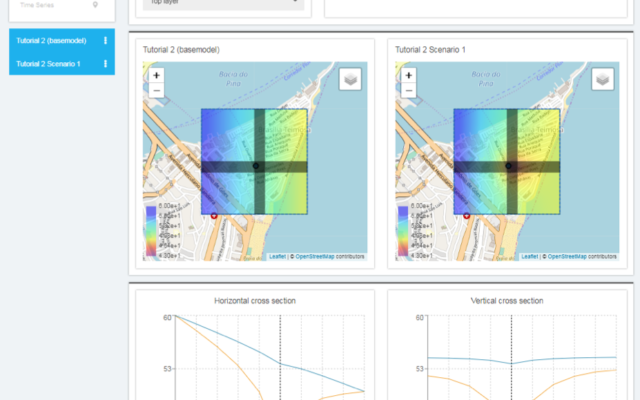
Task: Click the Tutorial 2 (basemodel) map panel title
Action: [181, 50]
